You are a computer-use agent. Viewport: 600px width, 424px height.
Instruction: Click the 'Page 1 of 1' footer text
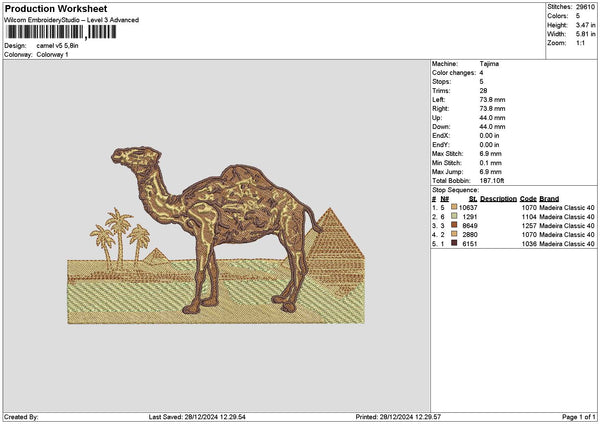click(x=579, y=417)
